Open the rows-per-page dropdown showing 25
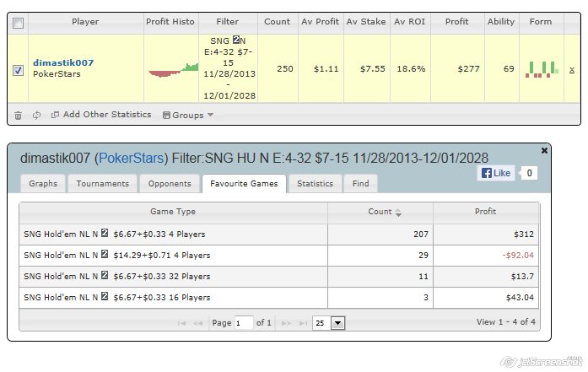This screenshot has height=372, width=588. point(328,323)
